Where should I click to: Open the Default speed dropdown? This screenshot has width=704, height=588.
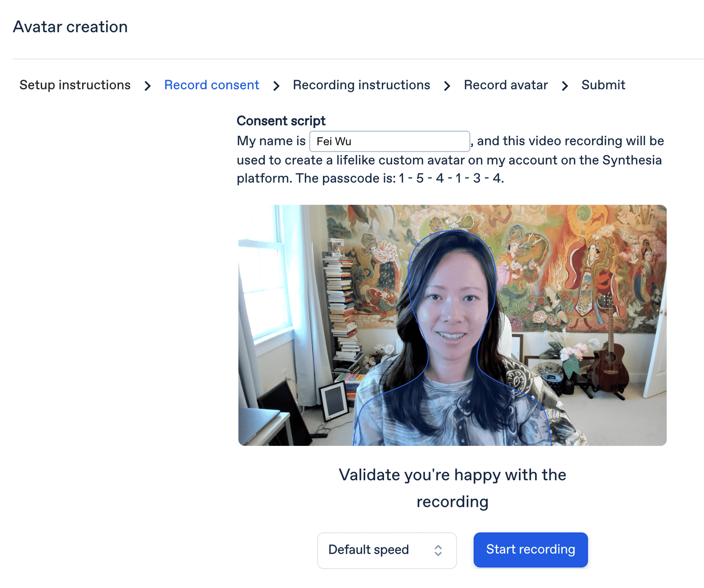387,550
